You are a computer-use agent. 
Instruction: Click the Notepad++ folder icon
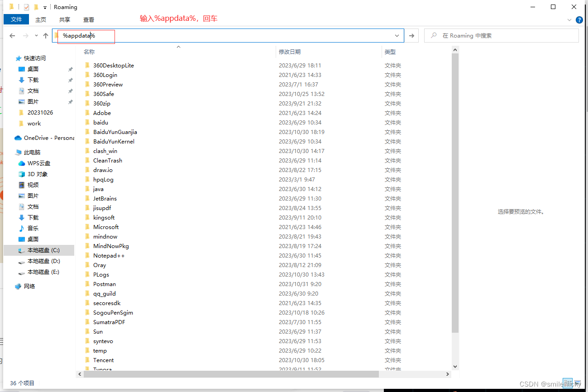88,256
